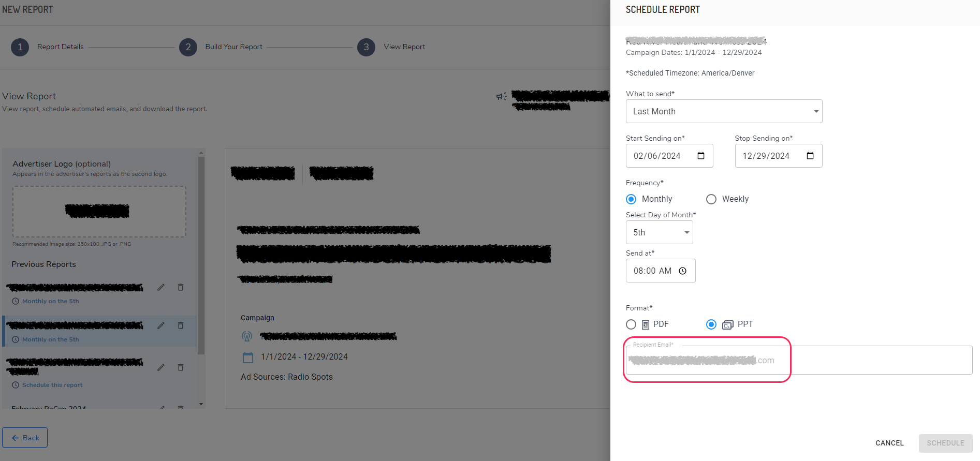This screenshot has height=461, width=980.
Task: Click the clock icon beside 'Schedule this report'
Action: pyautogui.click(x=16, y=385)
